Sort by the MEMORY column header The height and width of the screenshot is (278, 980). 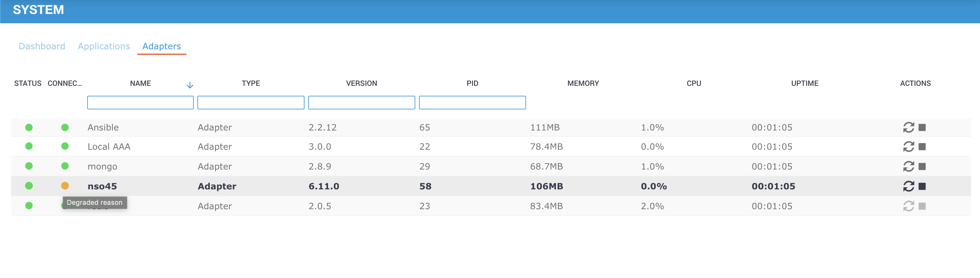(583, 83)
